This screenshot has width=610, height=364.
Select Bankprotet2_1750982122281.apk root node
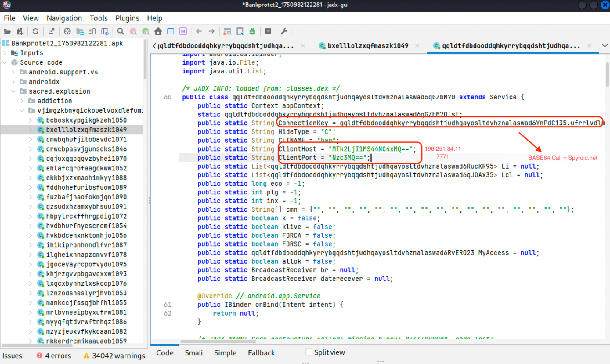[x=67, y=43]
